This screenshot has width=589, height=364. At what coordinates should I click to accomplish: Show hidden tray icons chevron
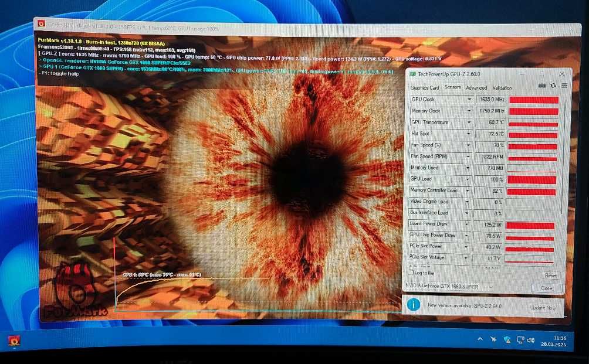coord(480,339)
